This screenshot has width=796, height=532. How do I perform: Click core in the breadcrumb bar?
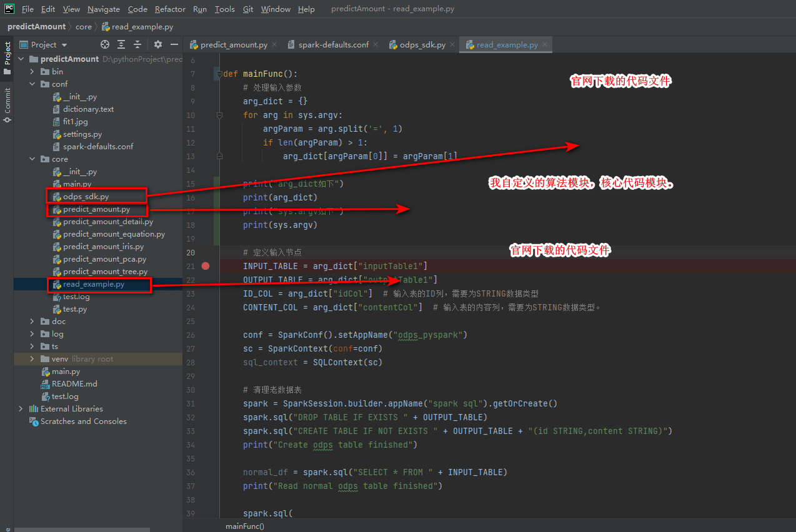(83, 27)
